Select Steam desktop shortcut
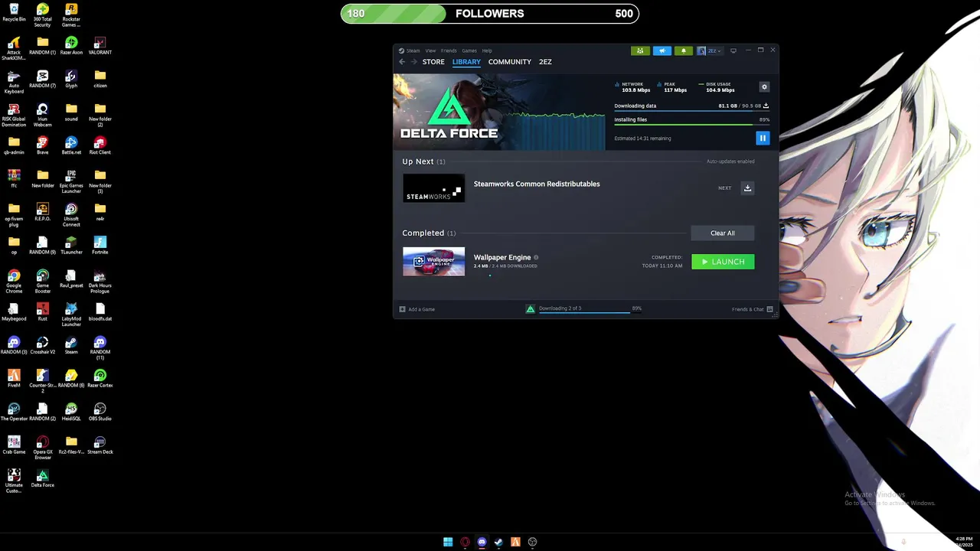Image resolution: width=980 pixels, height=551 pixels. coord(71,345)
